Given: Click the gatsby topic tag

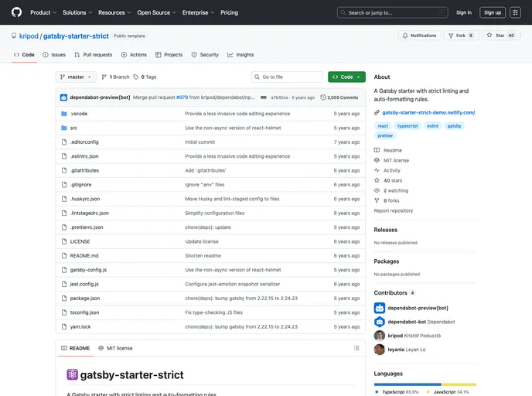Looking at the screenshot, I should 454,126.
